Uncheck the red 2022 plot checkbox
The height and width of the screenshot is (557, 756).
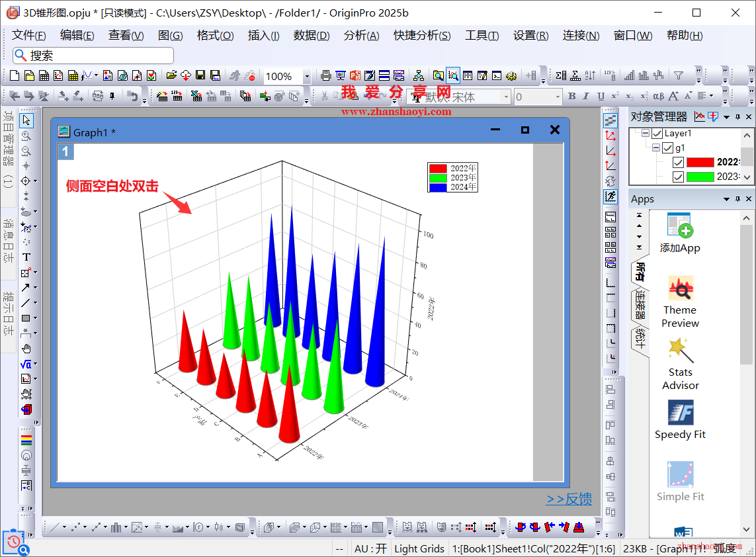(678, 162)
